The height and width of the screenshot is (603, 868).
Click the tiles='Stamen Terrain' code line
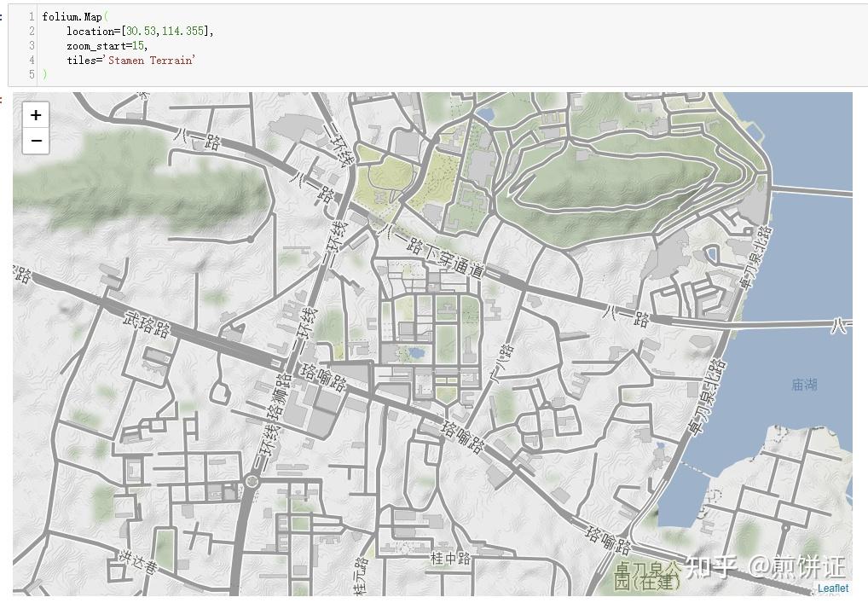click(131, 60)
